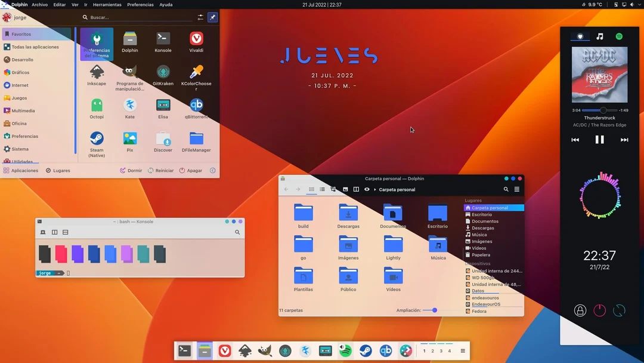The height and width of the screenshot is (363, 644).
Task: Select the Spotify icon in the music widget
Action: point(619,36)
